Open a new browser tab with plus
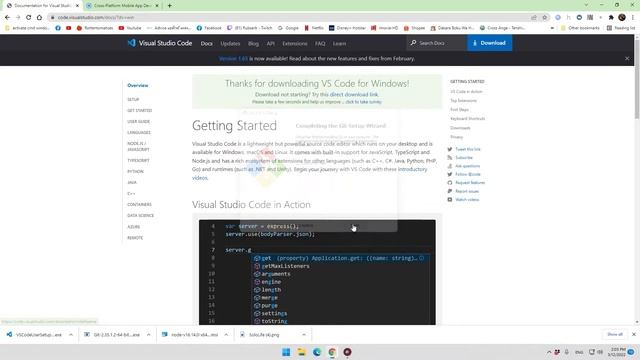The image size is (640, 360). click(x=169, y=6)
